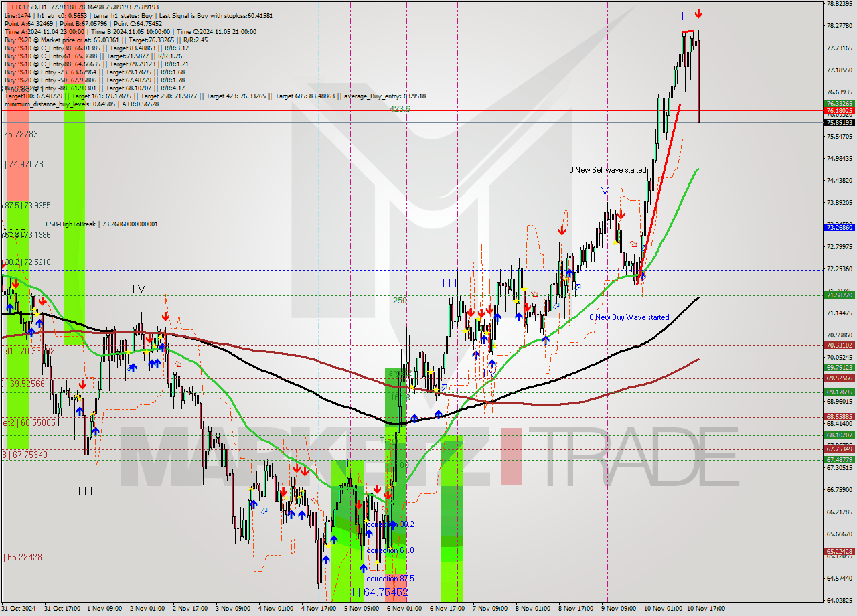This screenshot has height=616, width=857.
Task: Click the 'I V' wave label
Action: coord(139,289)
